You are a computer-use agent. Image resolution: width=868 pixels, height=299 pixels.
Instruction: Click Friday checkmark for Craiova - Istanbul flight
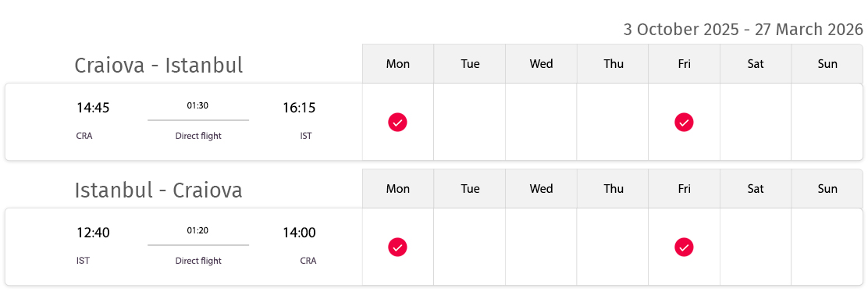click(x=684, y=122)
